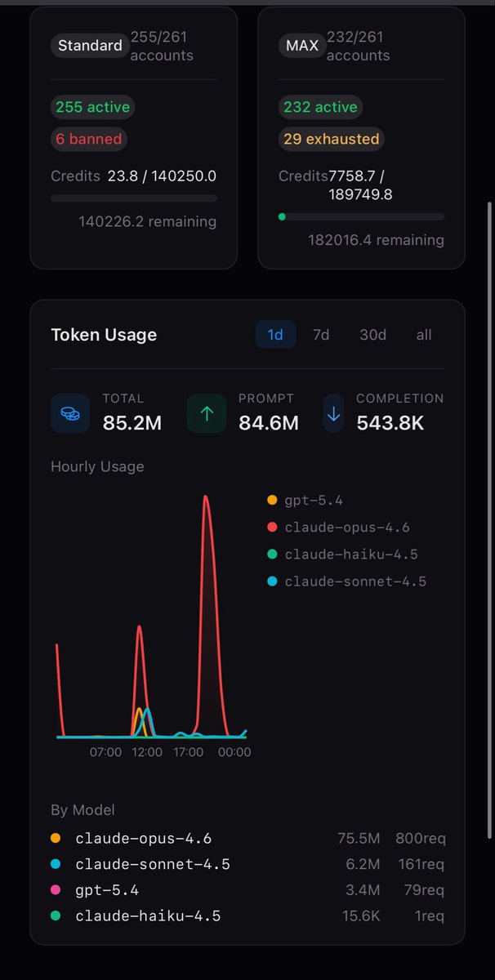The height and width of the screenshot is (980, 495).
Task: Click the 255 active status pill
Action: [92, 107]
